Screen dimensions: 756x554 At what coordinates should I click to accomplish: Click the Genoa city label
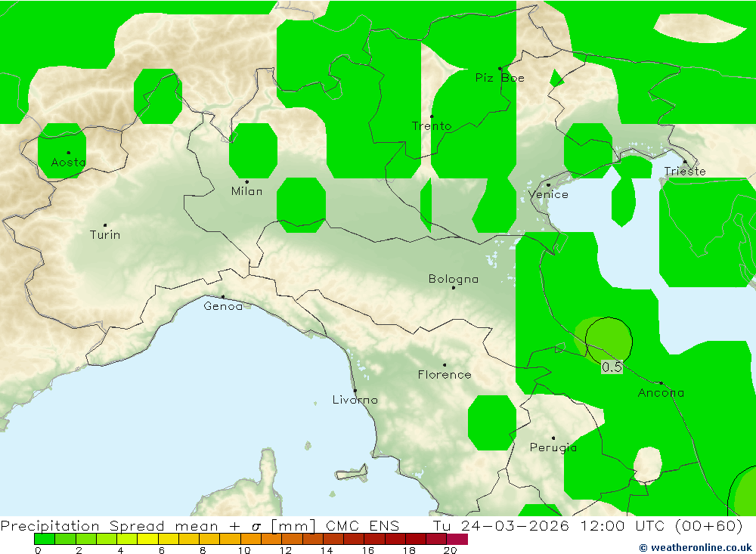click(223, 306)
